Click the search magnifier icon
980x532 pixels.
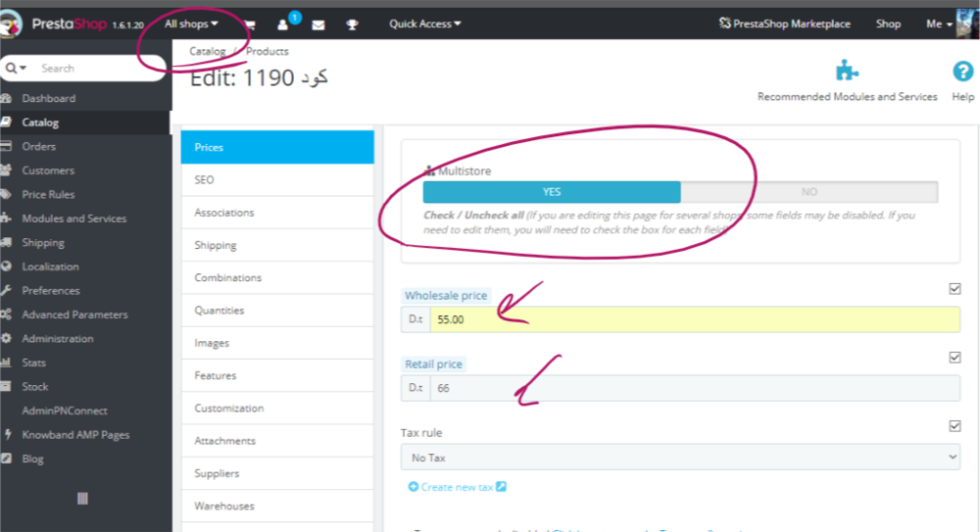tap(11, 69)
